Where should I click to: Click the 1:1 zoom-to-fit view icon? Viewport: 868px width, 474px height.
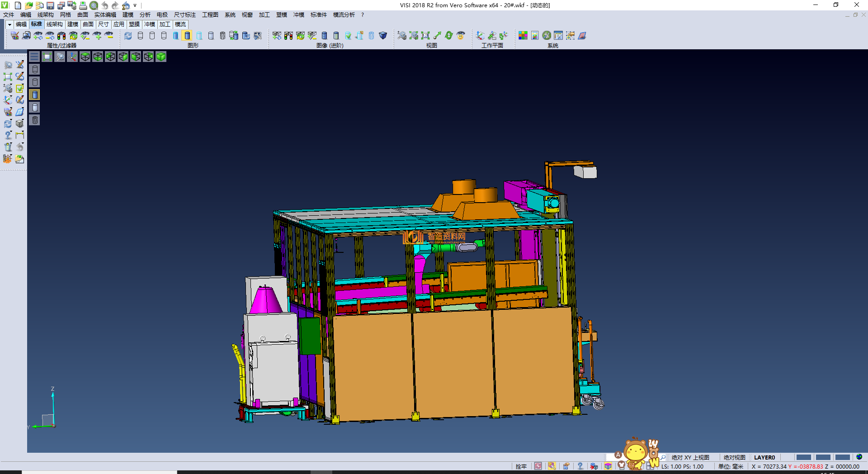(425, 35)
